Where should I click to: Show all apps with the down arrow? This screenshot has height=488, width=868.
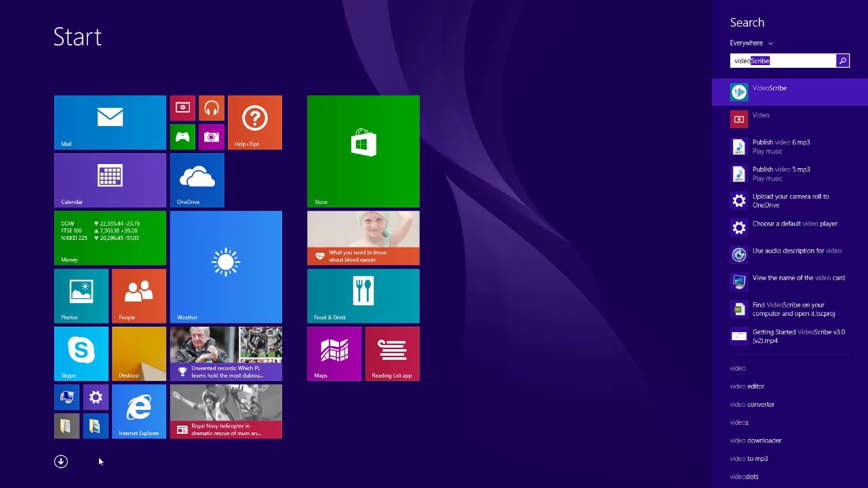click(x=61, y=462)
